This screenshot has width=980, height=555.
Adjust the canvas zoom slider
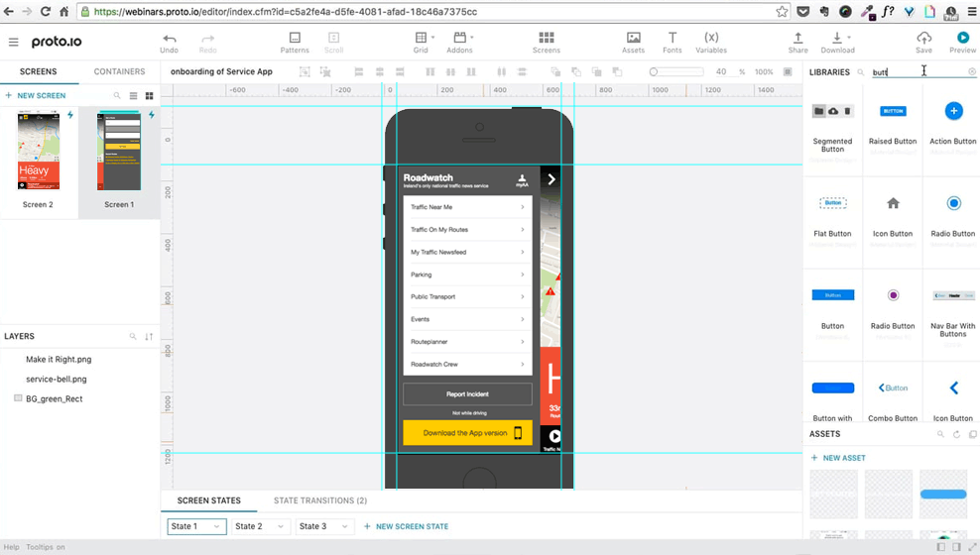click(x=655, y=72)
